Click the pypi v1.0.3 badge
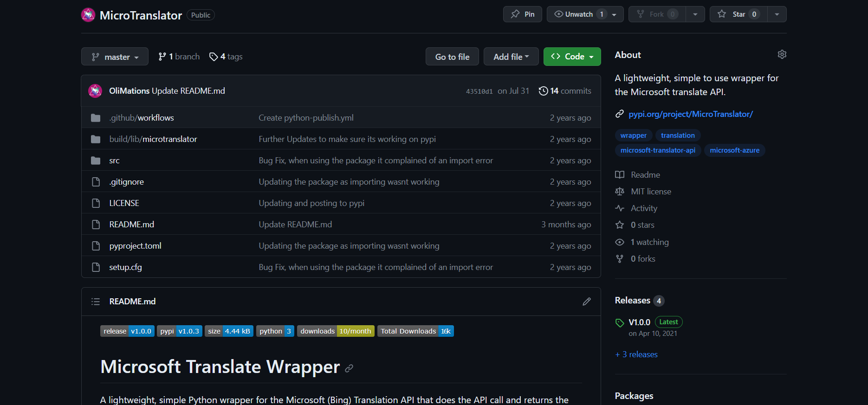 [180, 331]
